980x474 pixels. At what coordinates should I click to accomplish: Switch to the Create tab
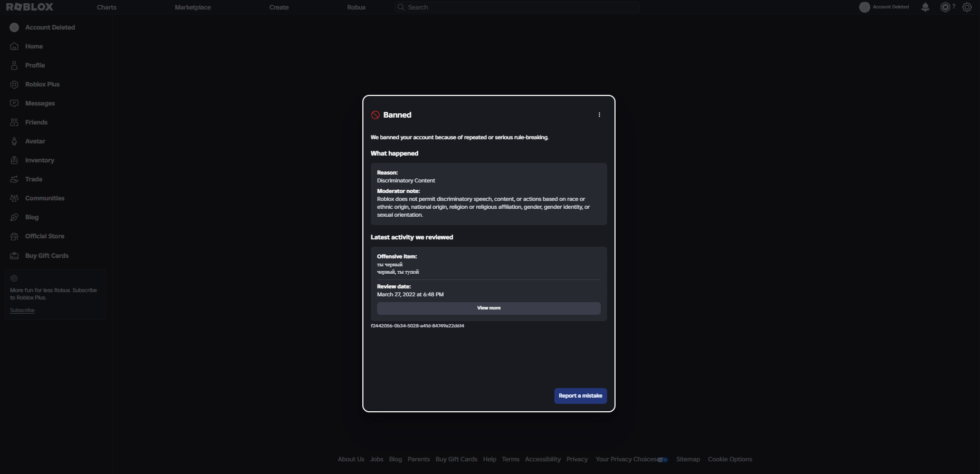point(279,7)
